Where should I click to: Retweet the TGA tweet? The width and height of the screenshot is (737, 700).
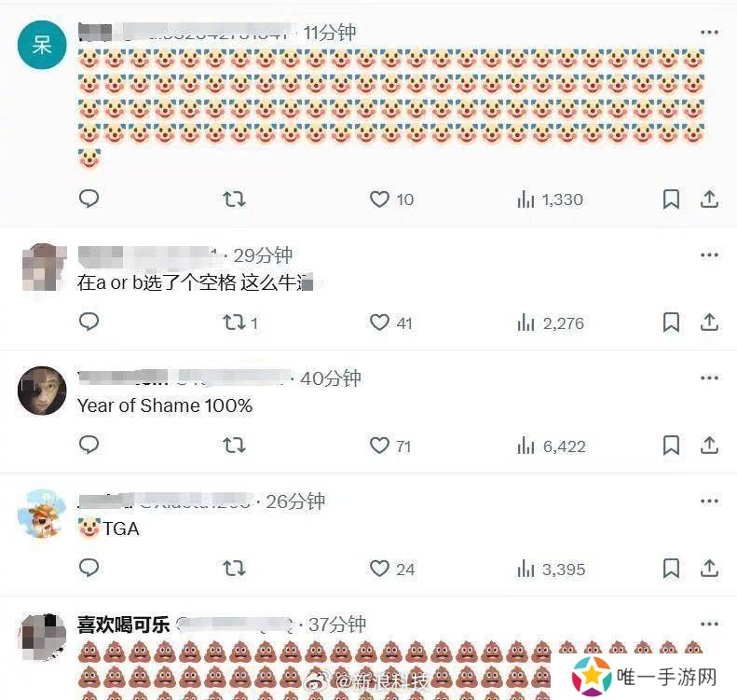(234, 569)
